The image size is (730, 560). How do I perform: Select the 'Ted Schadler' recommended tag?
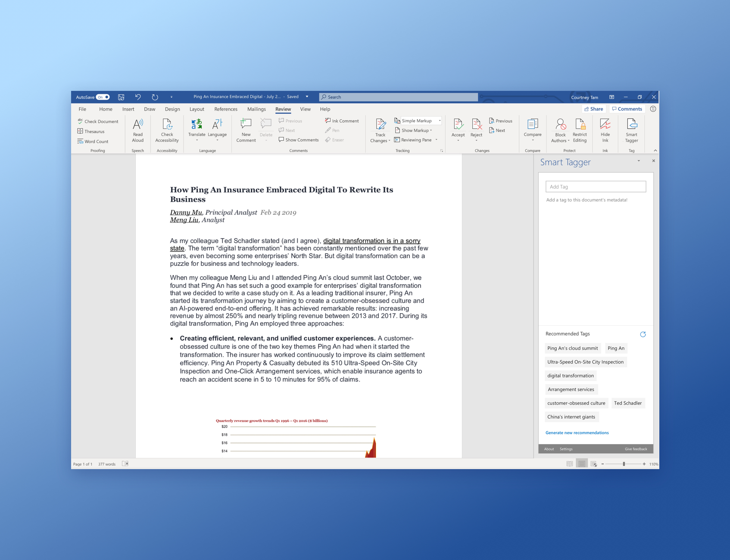628,403
